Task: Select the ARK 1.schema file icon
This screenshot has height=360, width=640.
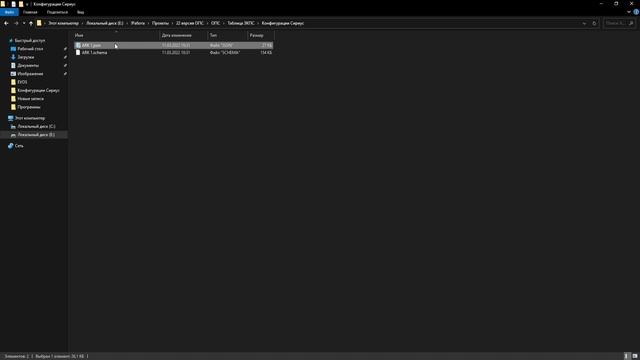Action: (78, 53)
